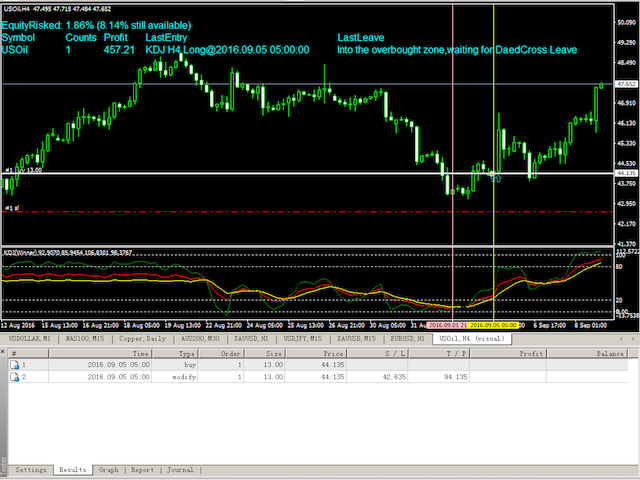Click the Profit column header
The image size is (640, 480).
508,353
